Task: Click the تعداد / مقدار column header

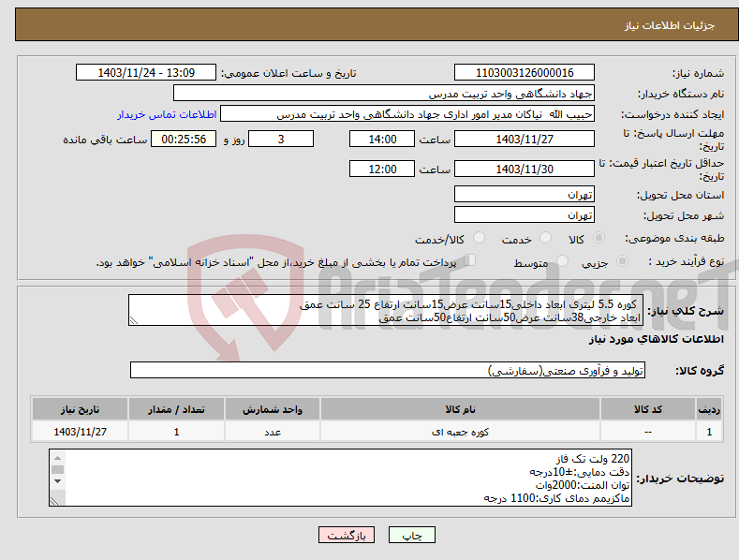Action: 176,409
